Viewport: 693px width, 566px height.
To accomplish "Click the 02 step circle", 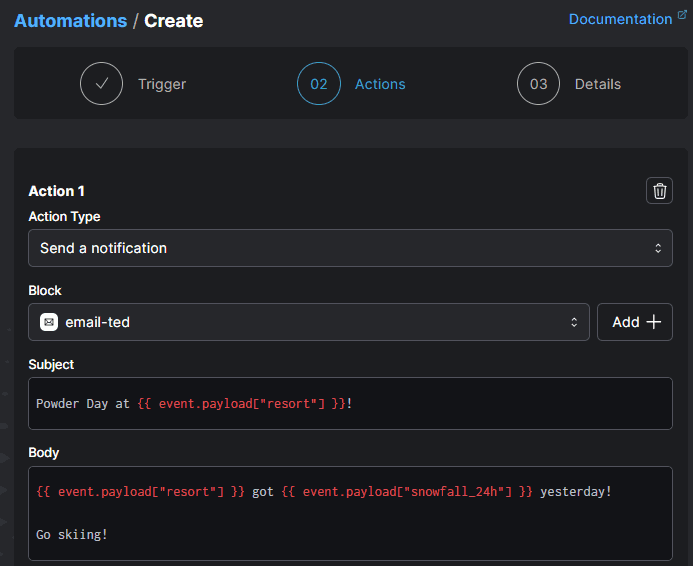I will click(318, 84).
